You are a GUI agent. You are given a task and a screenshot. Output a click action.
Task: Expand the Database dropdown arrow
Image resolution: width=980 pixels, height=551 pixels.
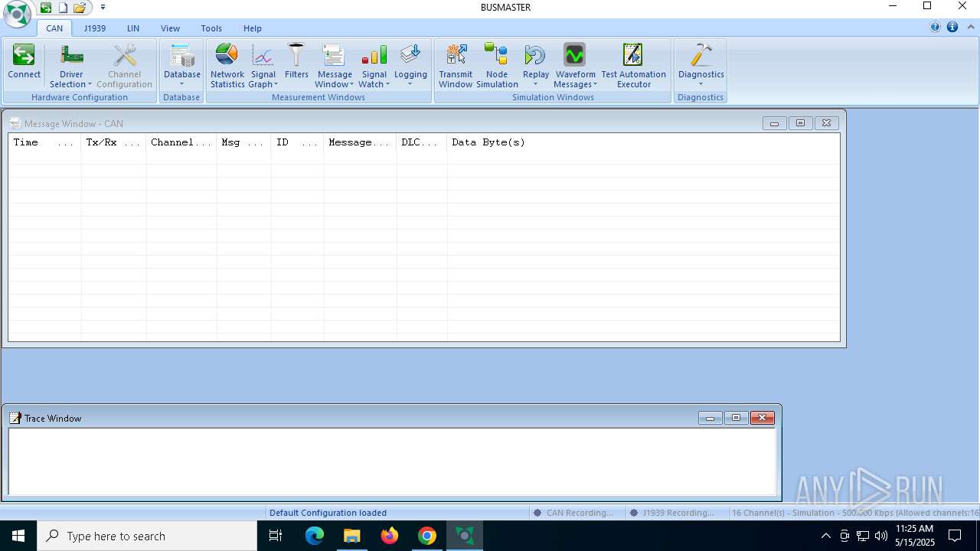click(182, 84)
